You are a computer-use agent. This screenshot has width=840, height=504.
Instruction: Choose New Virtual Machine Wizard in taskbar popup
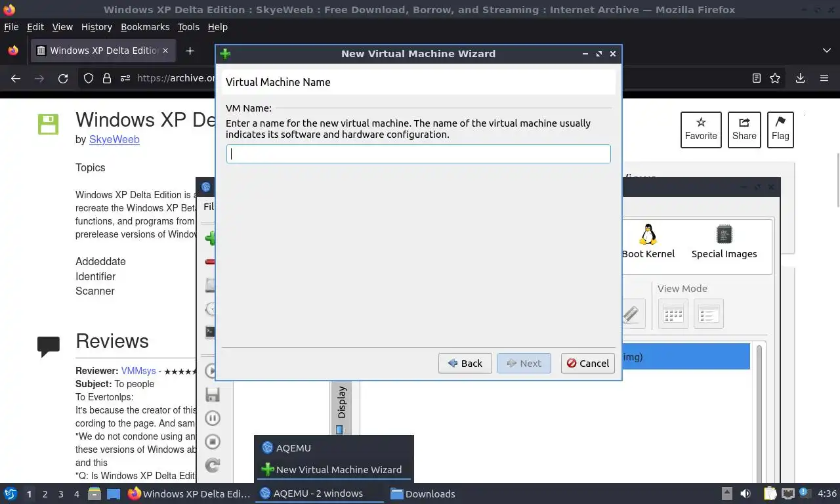tap(334, 469)
